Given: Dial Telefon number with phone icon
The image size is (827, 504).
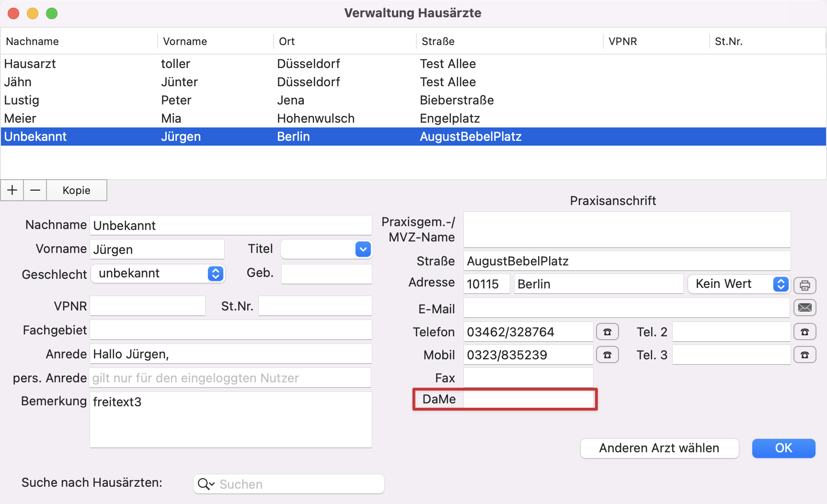Looking at the screenshot, I should click(x=608, y=332).
